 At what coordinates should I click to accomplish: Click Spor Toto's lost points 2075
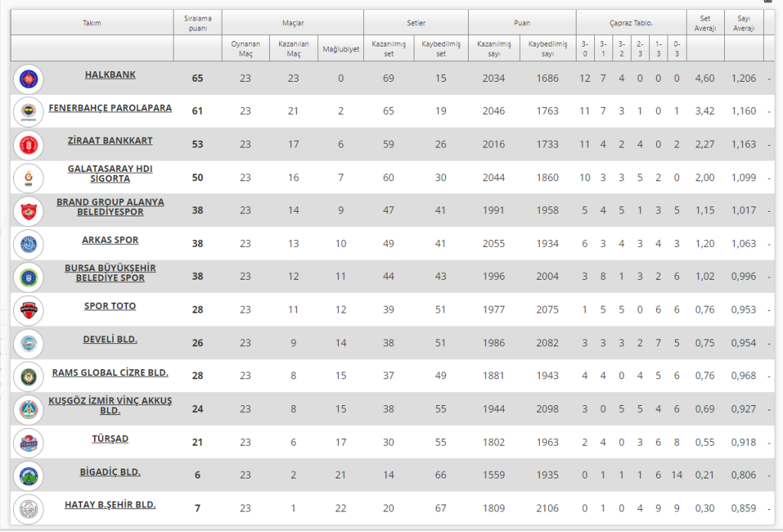coord(547,310)
